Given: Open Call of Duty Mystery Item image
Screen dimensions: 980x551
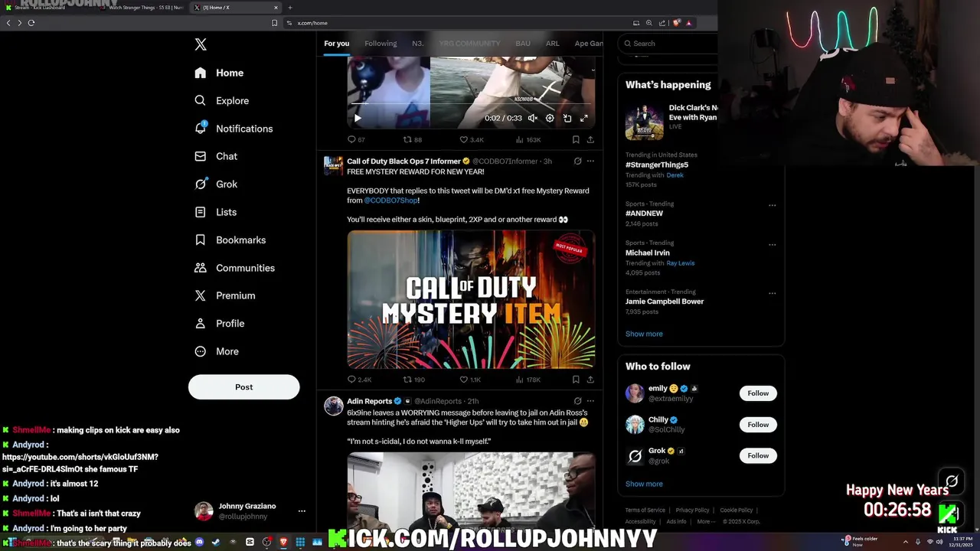Looking at the screenshot, I should pyautogui.click(x=471, y=299).
